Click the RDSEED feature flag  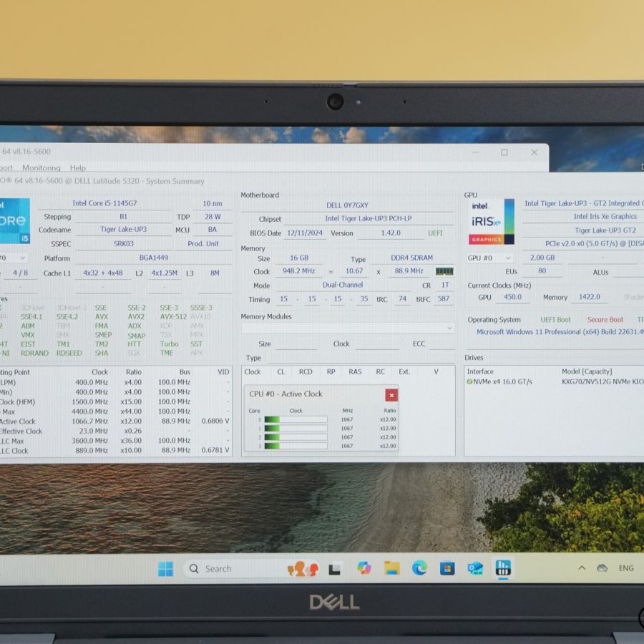(x=69, y=353)
